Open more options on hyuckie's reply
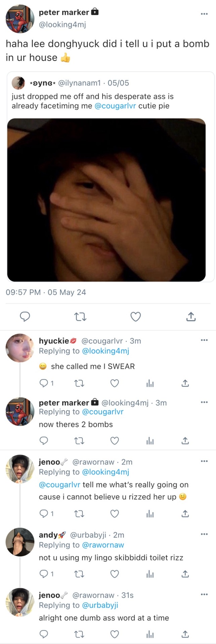The image size is (216, 644). (x=204, y=340)
